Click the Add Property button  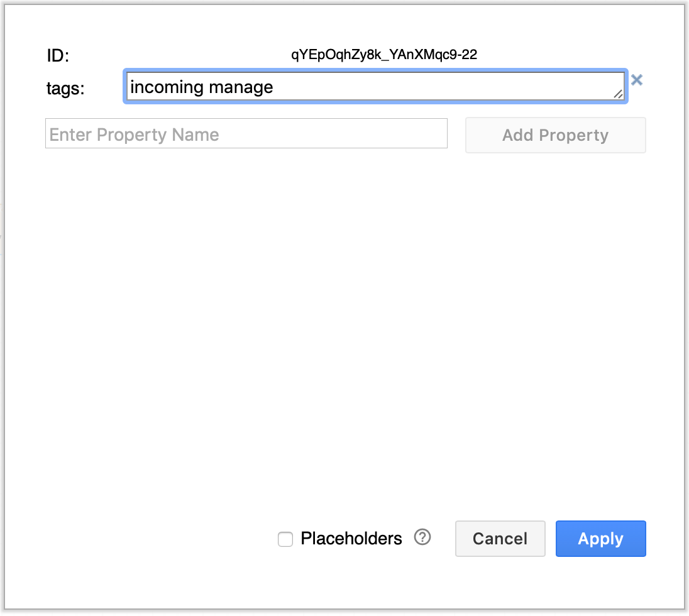tap(555, 135)
